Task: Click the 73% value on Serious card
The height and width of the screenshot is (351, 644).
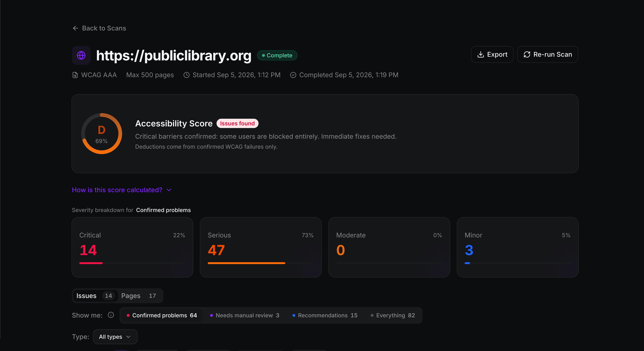Action: (308, 235)
